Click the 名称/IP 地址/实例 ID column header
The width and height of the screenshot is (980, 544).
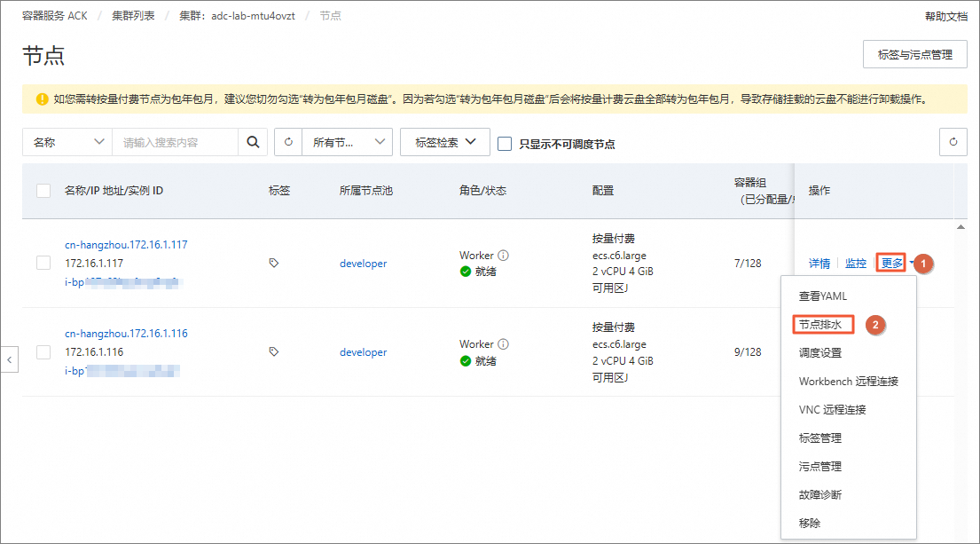tap(114, 191)
